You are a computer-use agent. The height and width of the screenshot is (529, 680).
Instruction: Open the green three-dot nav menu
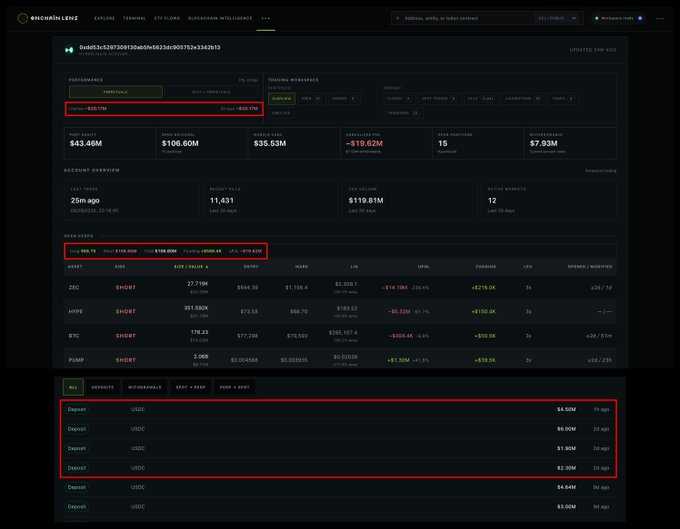(265, 18)
